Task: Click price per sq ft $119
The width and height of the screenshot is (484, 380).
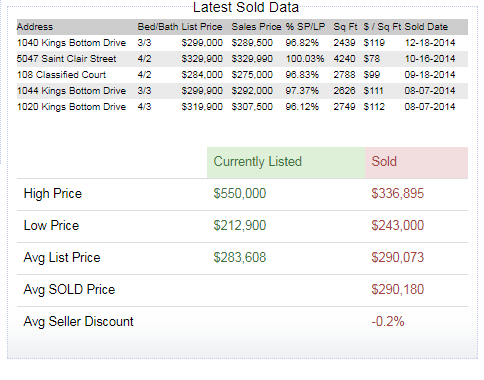Action: (x=374, y=43)
